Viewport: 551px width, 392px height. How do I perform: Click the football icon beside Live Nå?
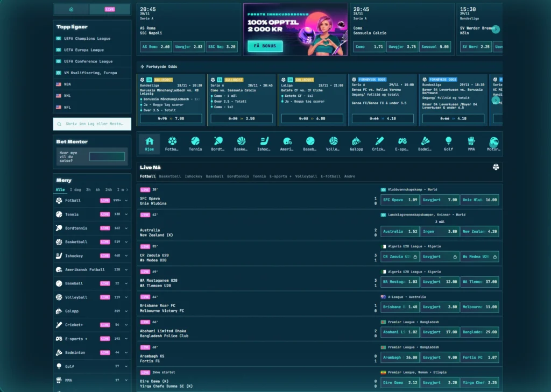coord(496,167)
